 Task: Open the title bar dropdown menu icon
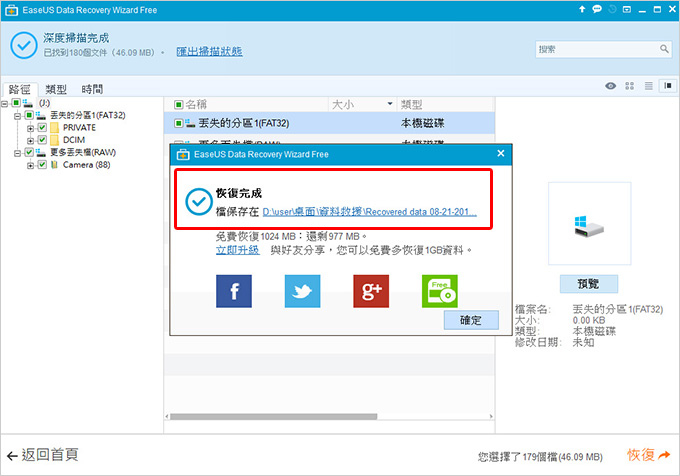coord(627,9)
